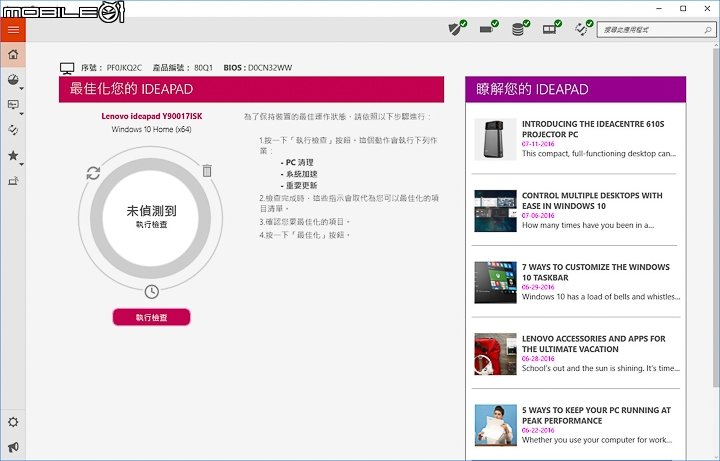Click the trash can icon on dial
This screenshot has width=720, height=461.
(207, 171)
